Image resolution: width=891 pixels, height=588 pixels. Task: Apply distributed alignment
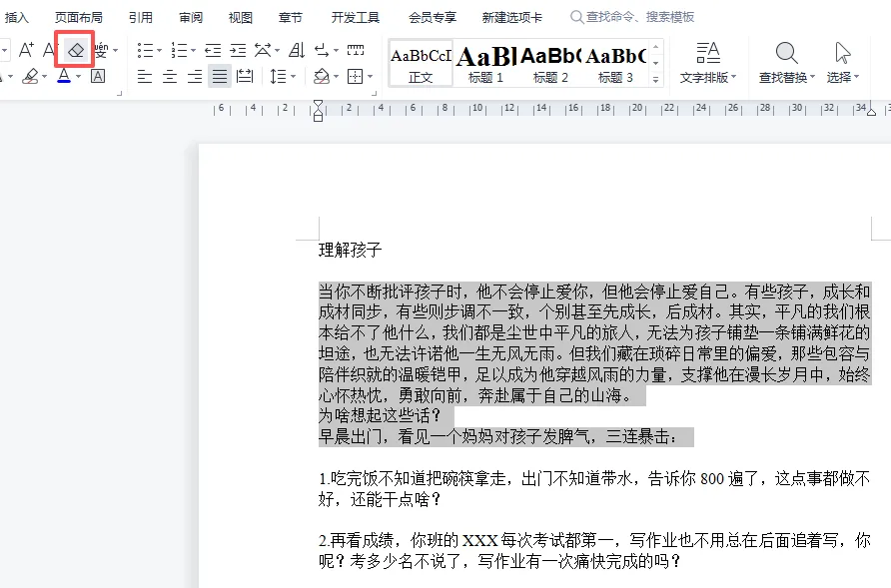click(245, 76)
